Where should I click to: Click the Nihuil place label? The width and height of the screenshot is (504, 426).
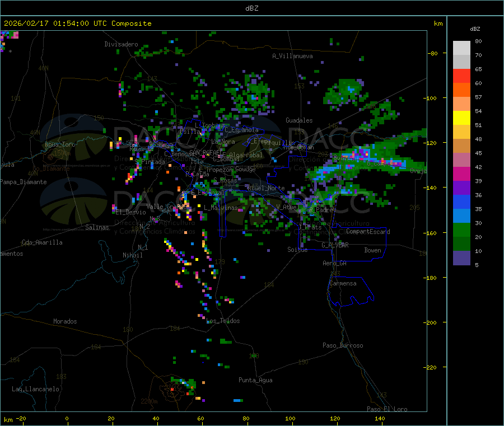coord(133,255)
